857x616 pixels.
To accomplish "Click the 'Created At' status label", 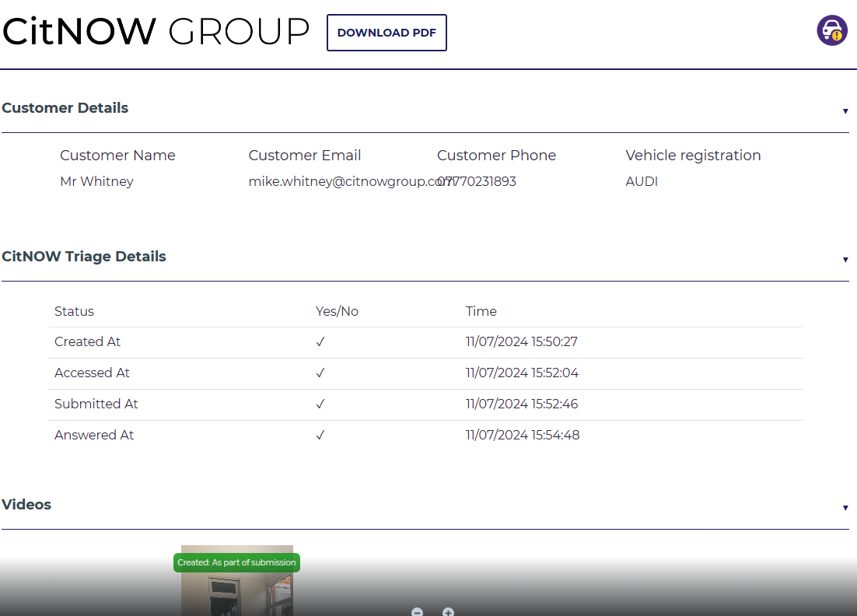I will coord(87,341).
